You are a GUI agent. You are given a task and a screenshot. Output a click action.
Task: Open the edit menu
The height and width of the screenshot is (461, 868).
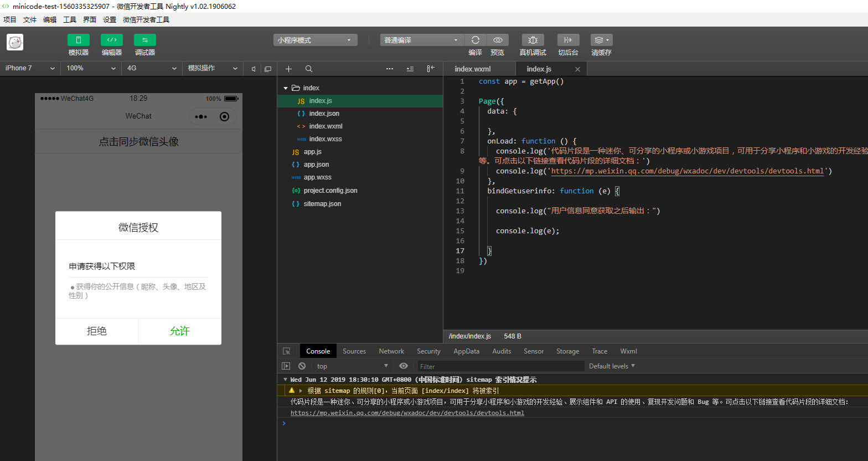[x=50, y=19]
